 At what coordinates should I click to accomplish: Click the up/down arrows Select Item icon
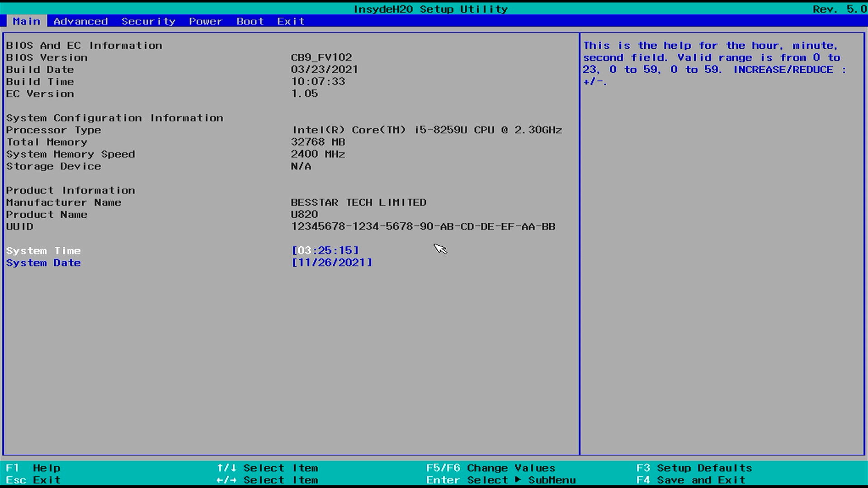(226, 468)
